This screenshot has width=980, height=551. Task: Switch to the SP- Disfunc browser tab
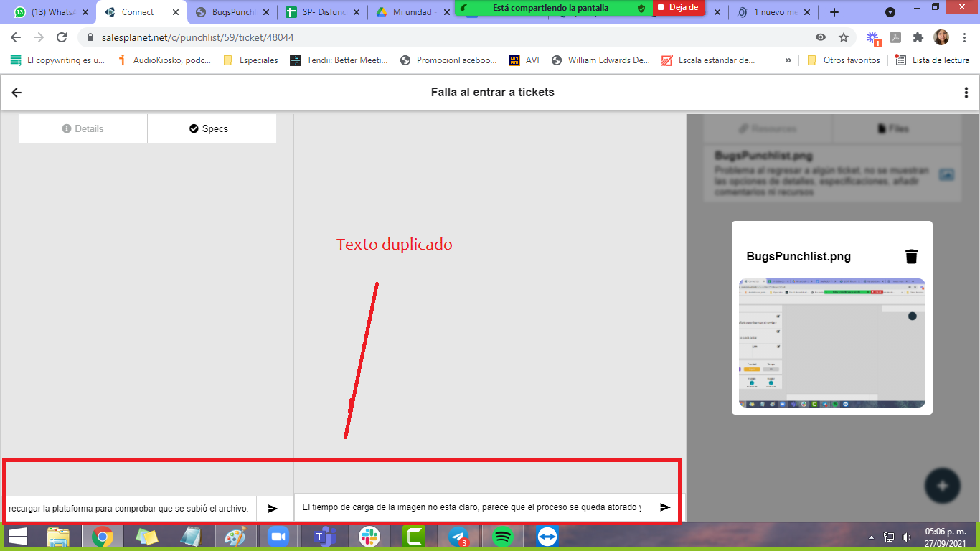[321, 12]
